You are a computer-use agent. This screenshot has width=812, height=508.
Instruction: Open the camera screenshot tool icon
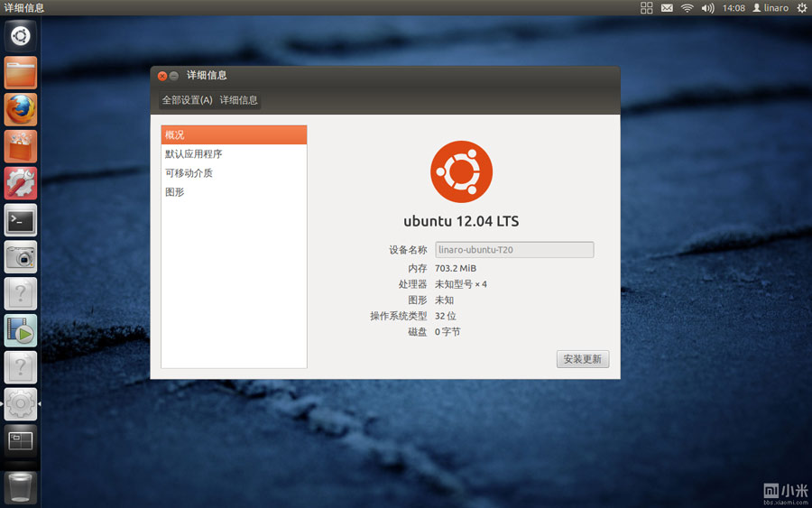tap(20, 256)
